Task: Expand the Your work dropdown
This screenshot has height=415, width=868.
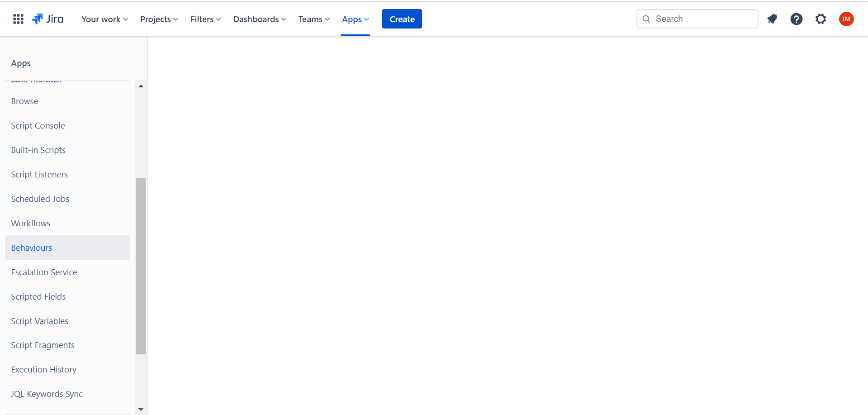Action: pyautogui.click(x=104, y=19)
